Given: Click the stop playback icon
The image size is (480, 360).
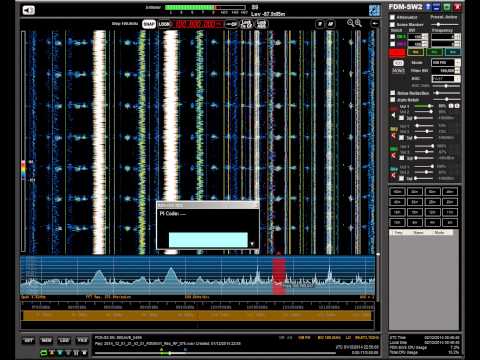Looking at the screenshot, I should pyautogui.click(x=84, y=353).
